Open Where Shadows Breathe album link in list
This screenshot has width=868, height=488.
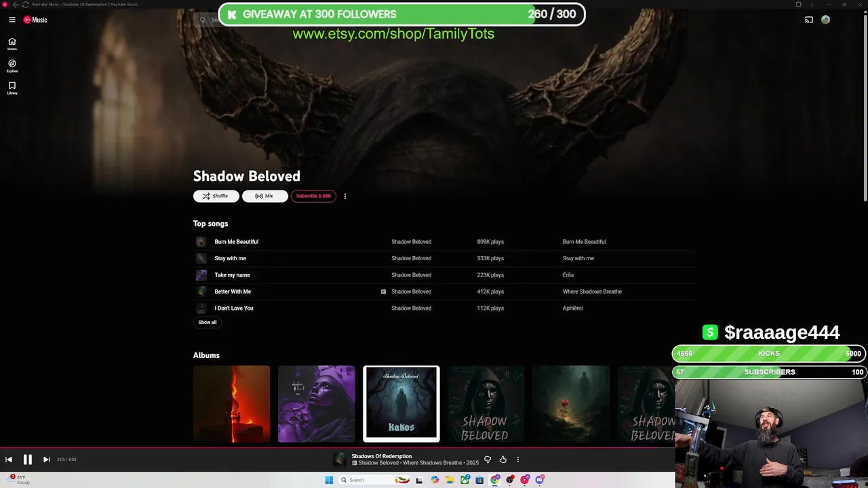(592, 291)
